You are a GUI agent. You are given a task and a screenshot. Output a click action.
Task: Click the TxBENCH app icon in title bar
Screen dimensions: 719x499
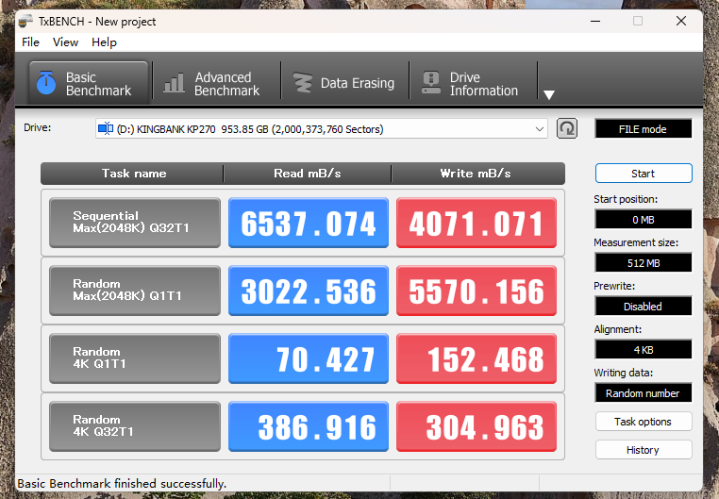[26, 21]
